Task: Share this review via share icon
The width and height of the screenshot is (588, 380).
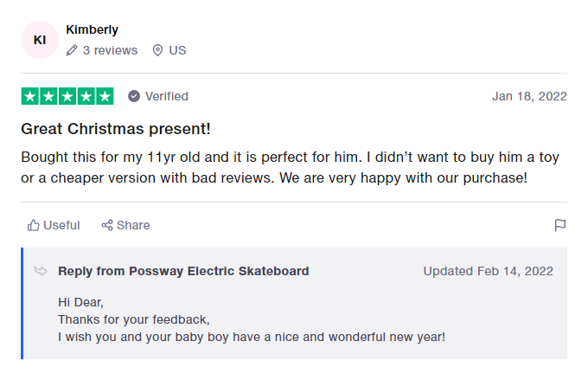Action: 107,225
